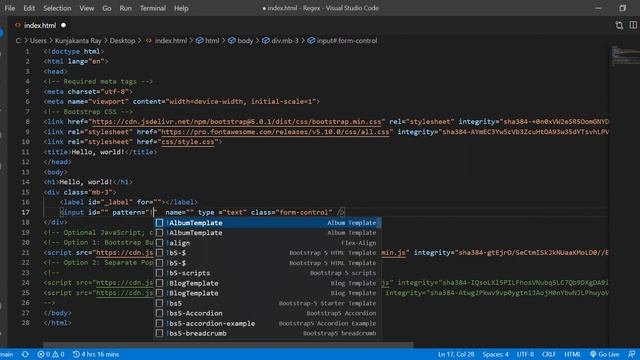640x360 pixels.
Task: Start the Go Live server
Action: coord(604,354)
